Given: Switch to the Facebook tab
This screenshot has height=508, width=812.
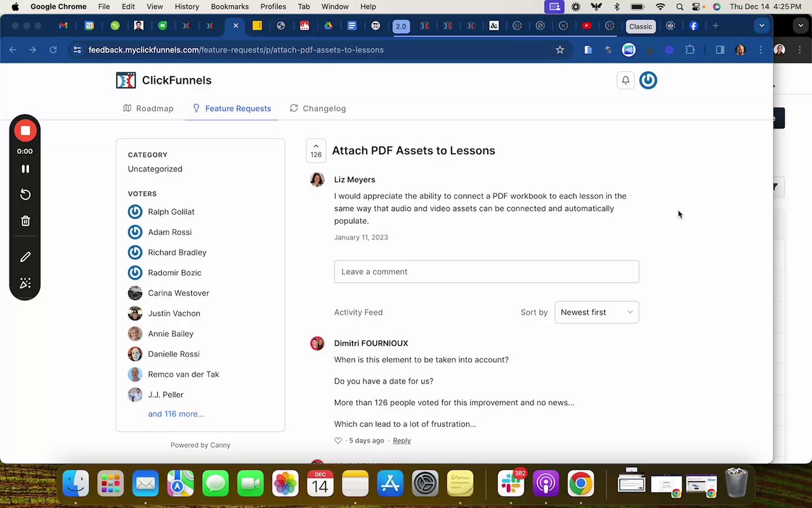Looking at the screenshot, I should pos(693,26).
